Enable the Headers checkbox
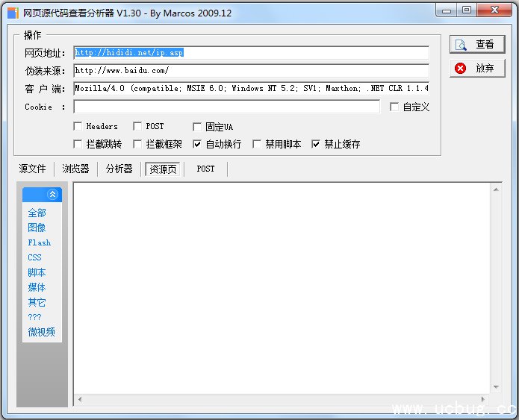The width and height of the screenshot is (519, 420). click(78, 127)
